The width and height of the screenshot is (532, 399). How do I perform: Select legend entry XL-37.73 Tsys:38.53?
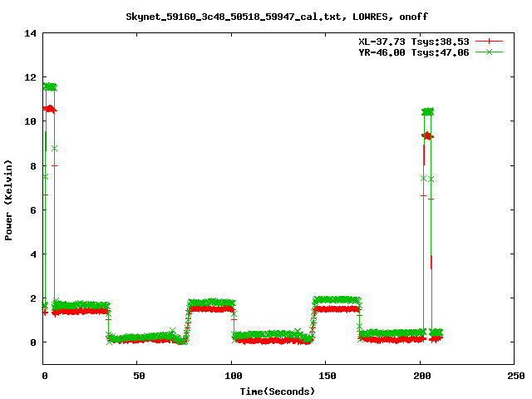pos(414,42)
